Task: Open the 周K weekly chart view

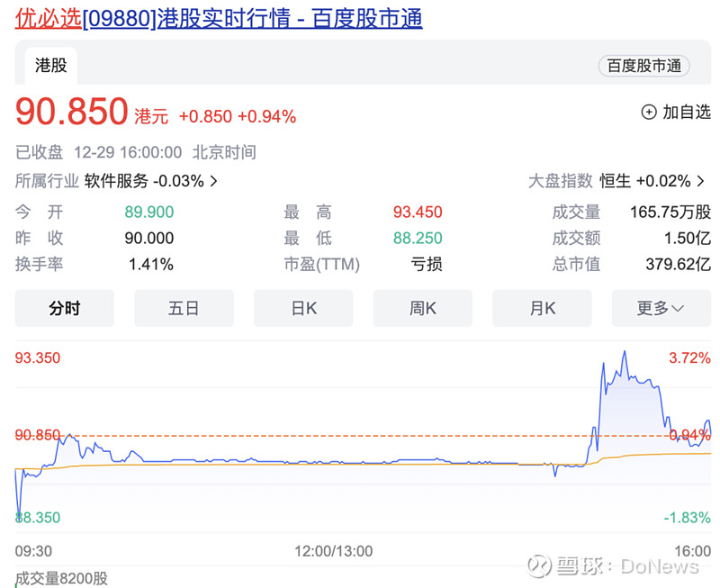Action: pos(422,307)
